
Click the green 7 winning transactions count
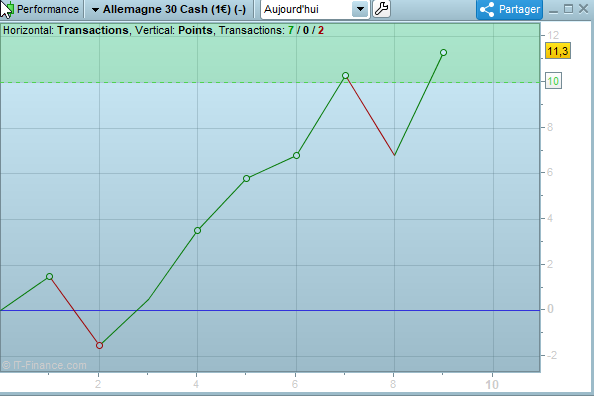(291, 30)
